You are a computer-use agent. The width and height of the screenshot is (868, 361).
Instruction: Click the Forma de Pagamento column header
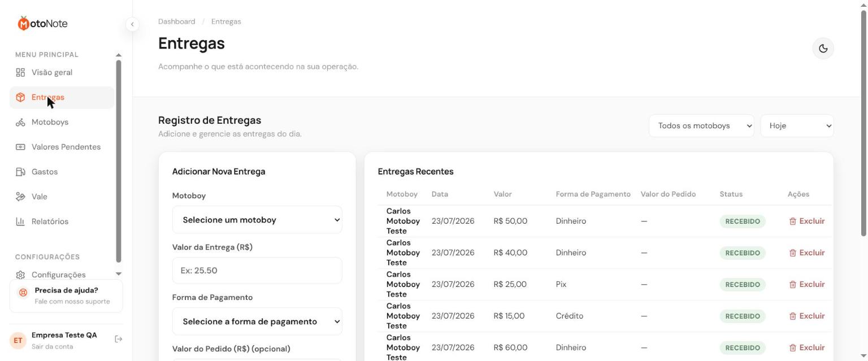[x=593, y=194]
